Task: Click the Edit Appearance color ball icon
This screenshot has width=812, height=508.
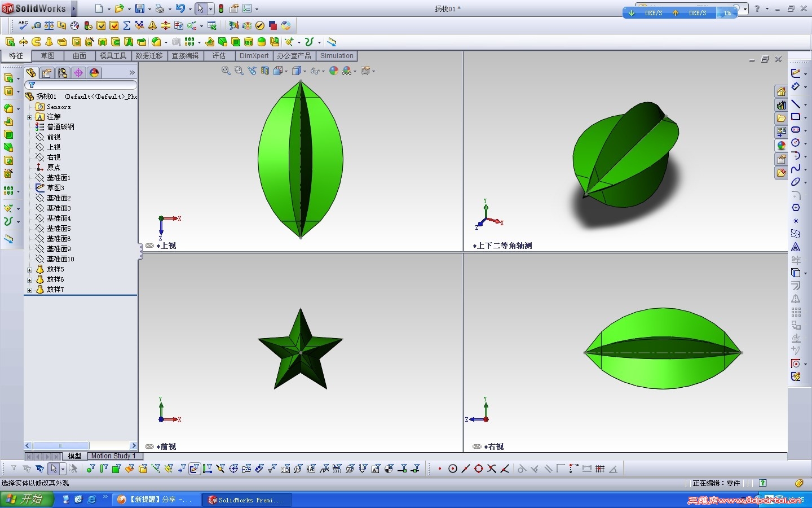Action: [334, 71]
